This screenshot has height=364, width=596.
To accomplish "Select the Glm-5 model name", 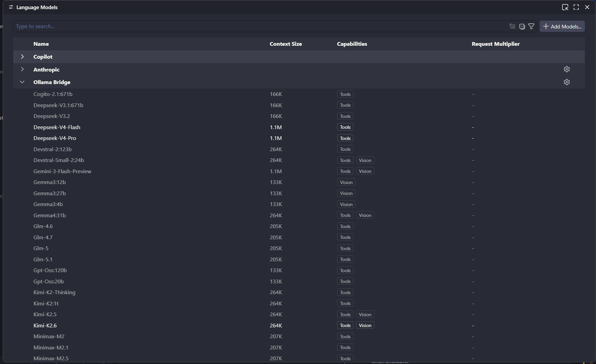I will pos(41,248).
